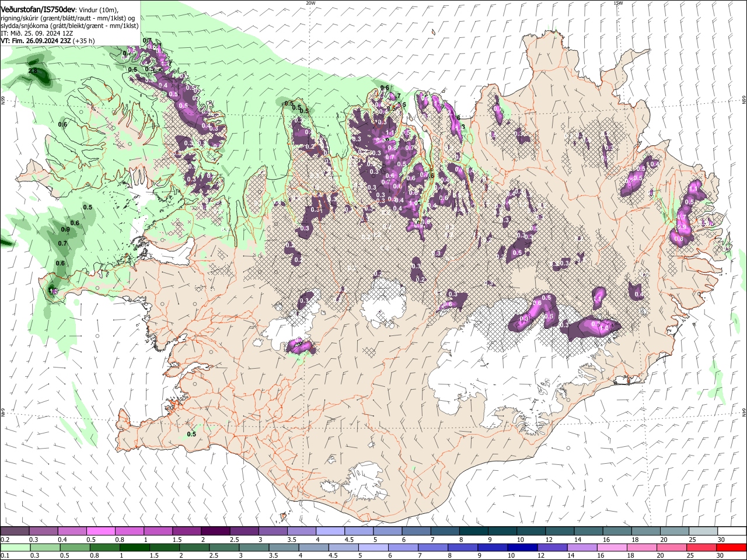The width and height of the screenshot is (747, 560).
Task: Click the 0.9 rain value off the west coast
Action: click(65, 230)
